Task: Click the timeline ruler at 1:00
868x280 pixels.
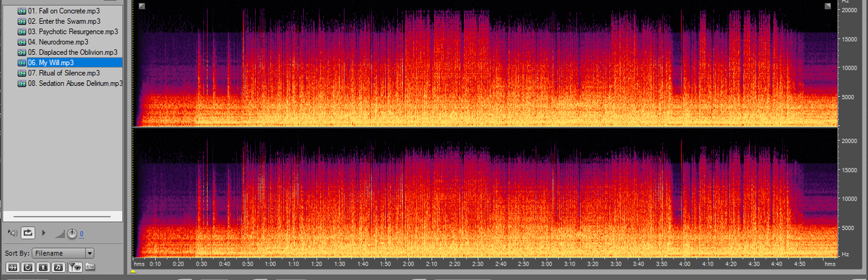Action: tap(270, 264)
